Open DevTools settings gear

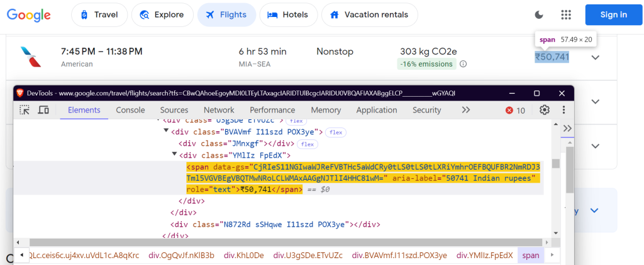point(545,110)
